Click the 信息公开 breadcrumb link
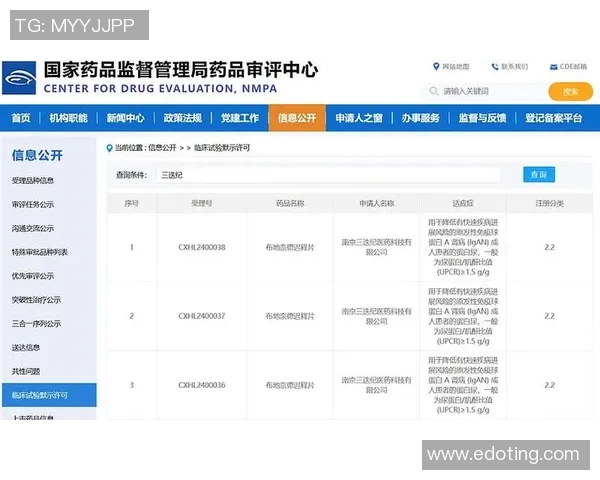The width and height of the screenshot is (600, 480). point(162,148)
